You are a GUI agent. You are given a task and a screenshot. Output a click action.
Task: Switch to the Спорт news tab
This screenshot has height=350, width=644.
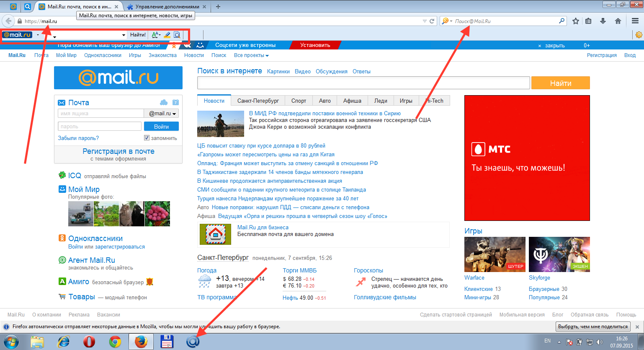coord(299,101)
